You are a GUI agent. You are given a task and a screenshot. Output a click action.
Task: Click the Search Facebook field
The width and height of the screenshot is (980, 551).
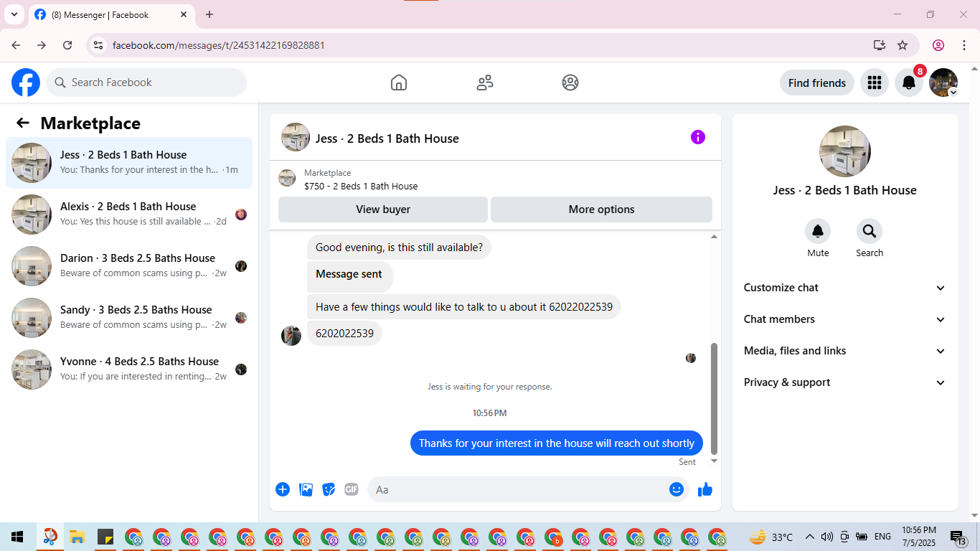click(146, 83)
